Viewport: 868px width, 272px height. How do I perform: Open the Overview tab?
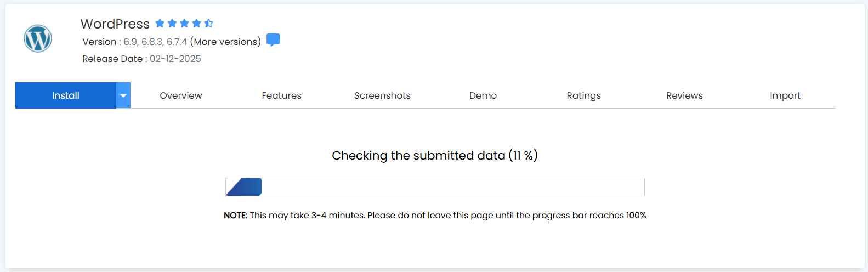pyautogui.click(x=181, y=95)
